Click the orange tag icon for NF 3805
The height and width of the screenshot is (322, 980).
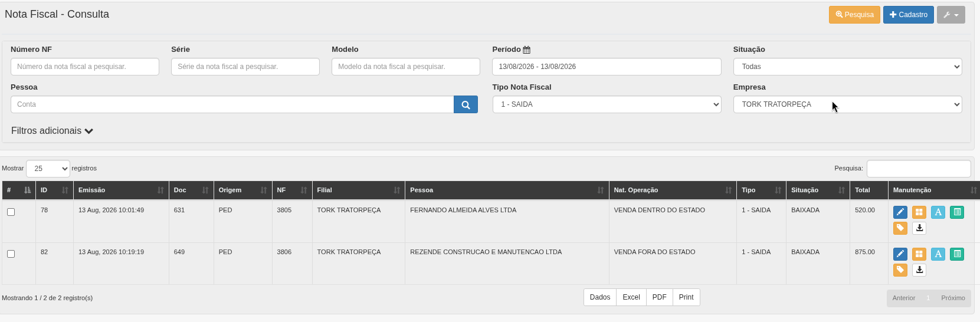tap(900, 228)
